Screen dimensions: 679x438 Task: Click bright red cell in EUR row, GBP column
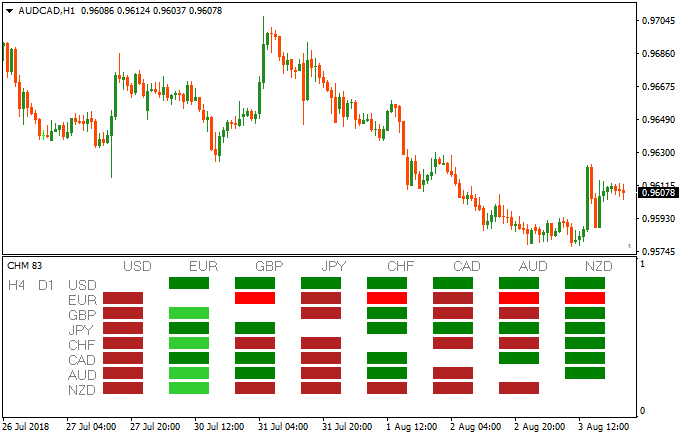pyautogui.click(x=255, y=298)
